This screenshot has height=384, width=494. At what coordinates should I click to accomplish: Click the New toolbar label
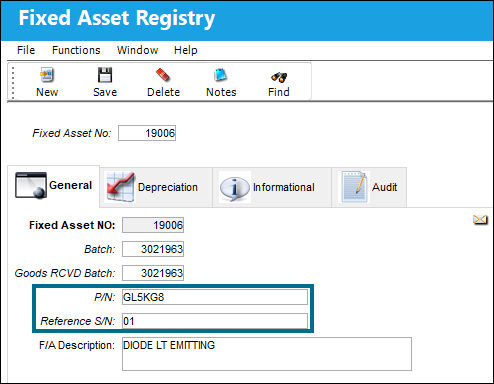47,92
